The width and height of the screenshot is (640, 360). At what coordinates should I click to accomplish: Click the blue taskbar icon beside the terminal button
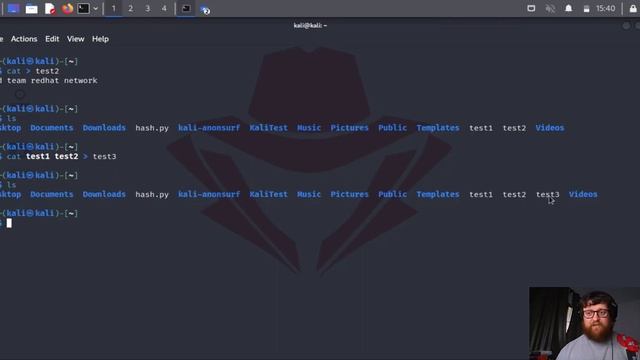pos(204,9)
